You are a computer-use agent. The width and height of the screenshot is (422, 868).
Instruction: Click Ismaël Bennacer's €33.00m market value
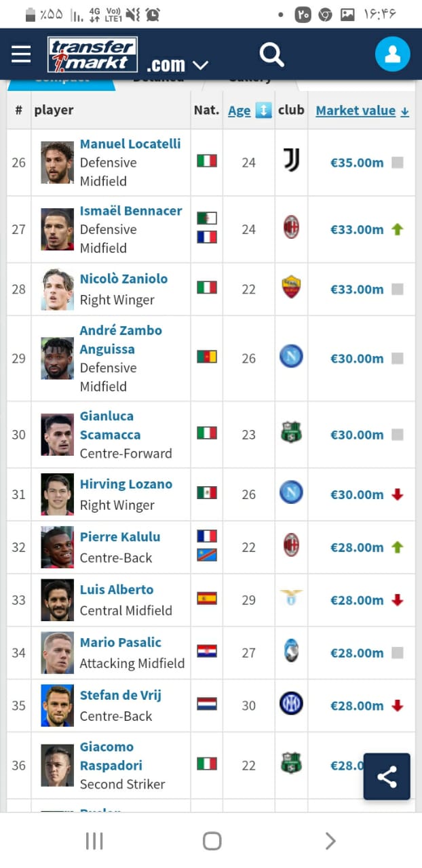tap(357, 229)
